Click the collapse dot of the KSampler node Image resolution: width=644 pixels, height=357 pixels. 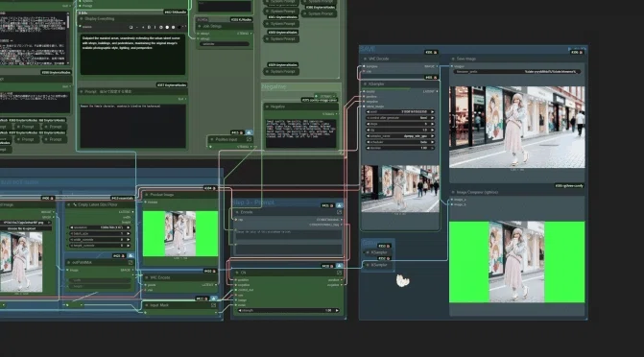coord(365,83)
